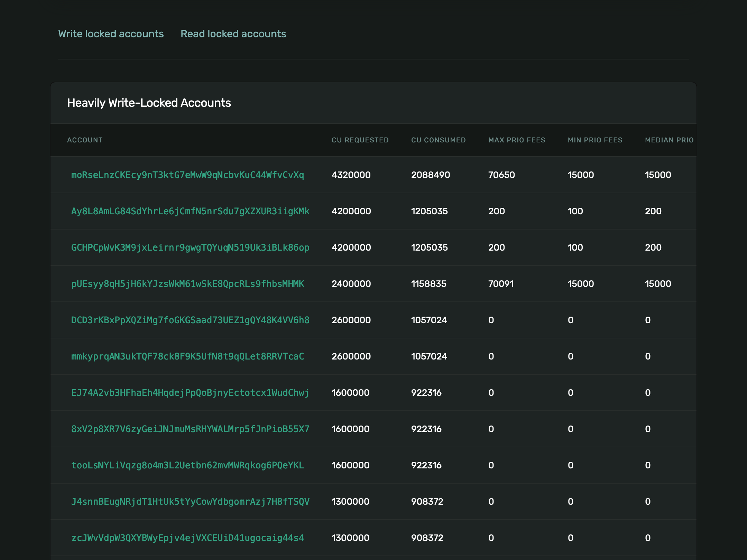Sort table by Account column header
747x560 pixels.
(x=85, y=140)
